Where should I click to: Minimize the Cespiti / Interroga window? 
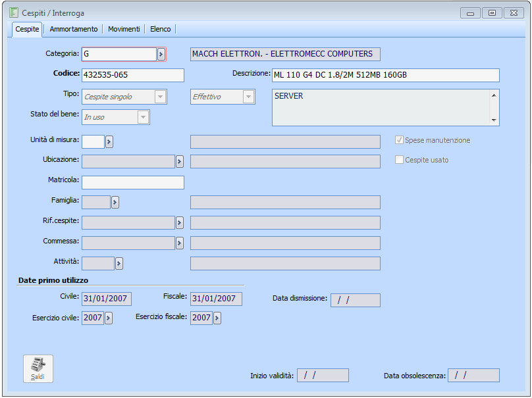coord(470,13)
